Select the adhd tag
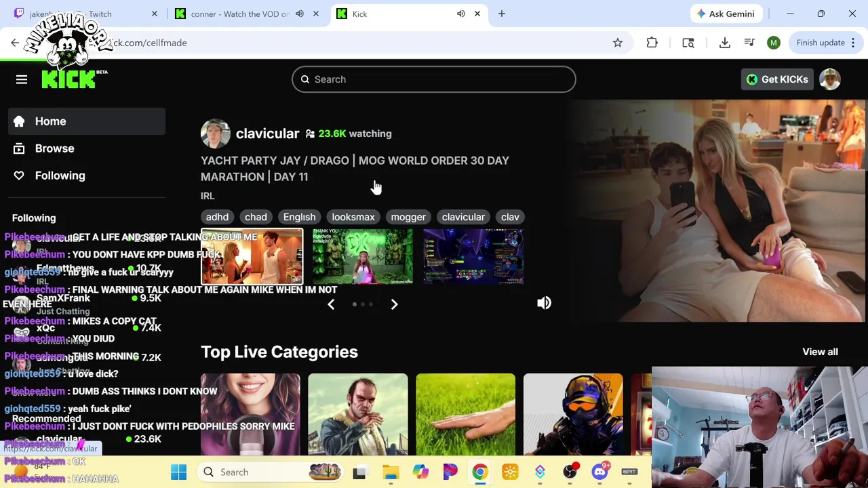Image resolution: width=868 pixels, height=488 pixels. (x=217, y=217)
